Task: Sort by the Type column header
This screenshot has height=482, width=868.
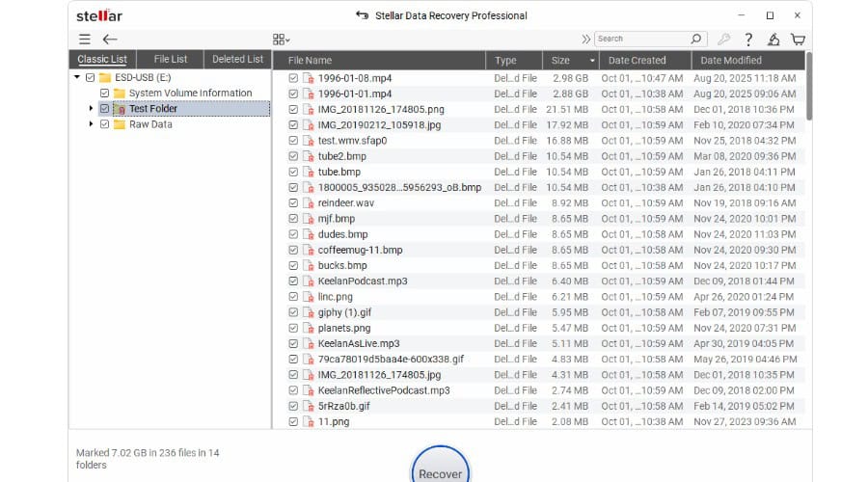Action: coord(514,61)
